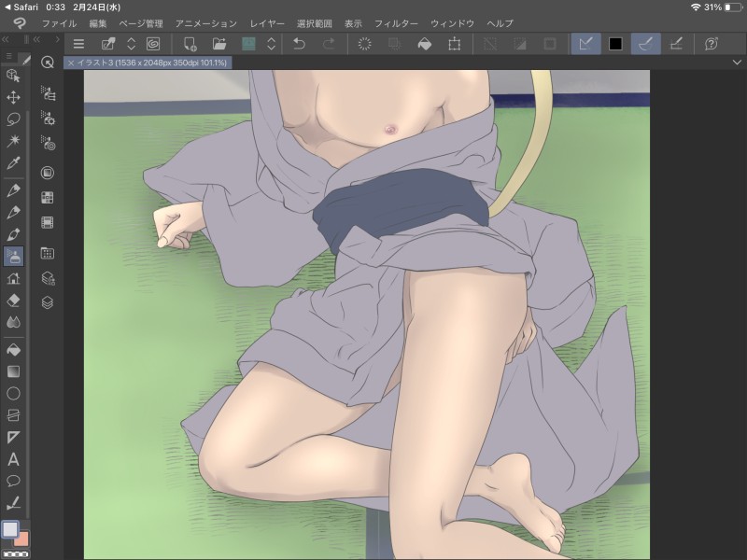Select the Gradient tool
Viewport: 747px width, 560px height.
13,371
